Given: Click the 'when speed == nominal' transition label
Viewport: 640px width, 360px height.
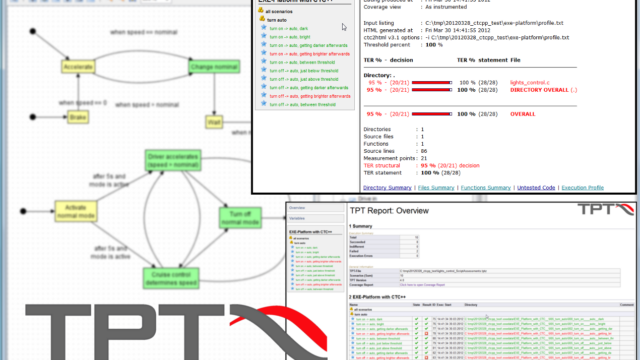Looking at the screenshot, I should coord(144,32).
